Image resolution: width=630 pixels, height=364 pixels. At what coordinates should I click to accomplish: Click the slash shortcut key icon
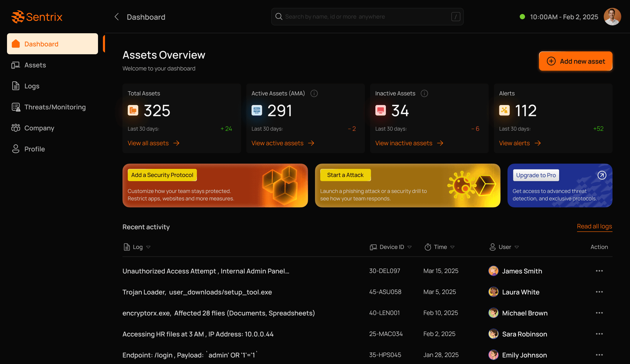point(456,17)
